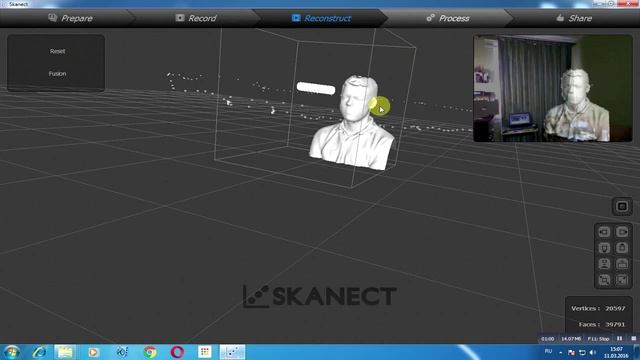Select the left side view icon
This screenshot has height=360, width=640.
[x=604, y=232]
